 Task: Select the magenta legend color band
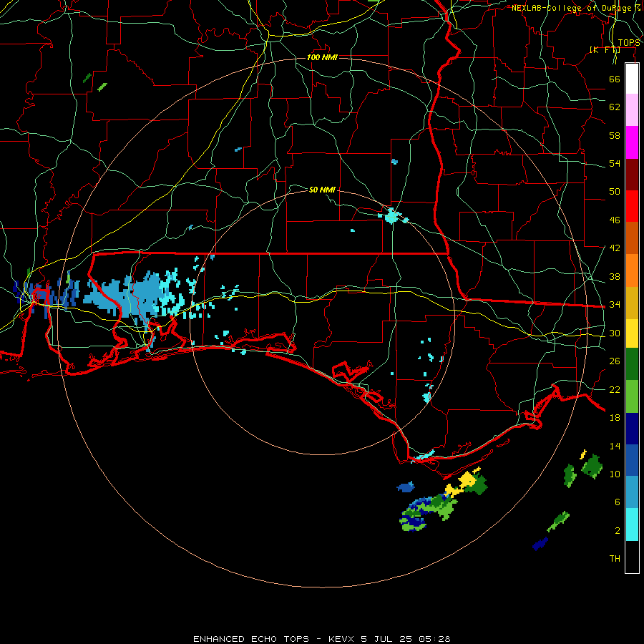(x=632, y=142)
